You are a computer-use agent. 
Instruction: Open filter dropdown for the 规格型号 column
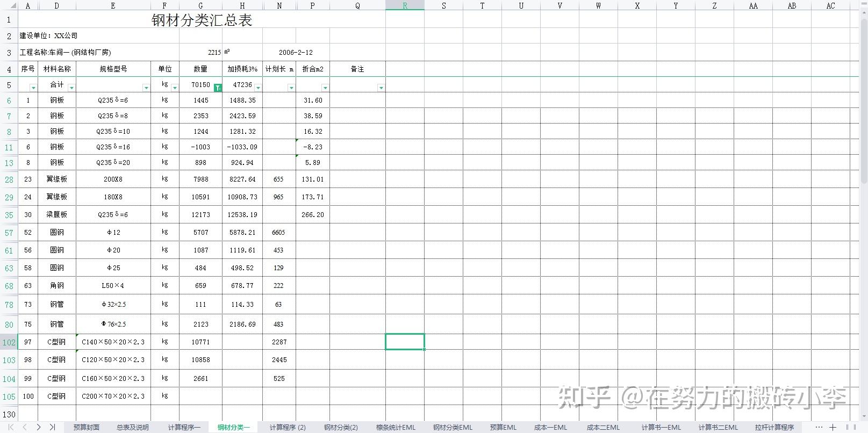click(146, 88)
